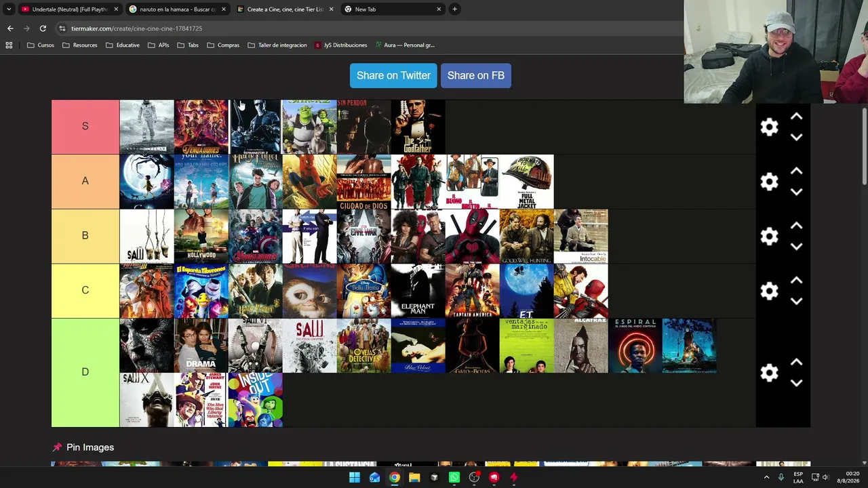Open Aura — Personal bookmark
868x488 pixels.
point(405,45)
